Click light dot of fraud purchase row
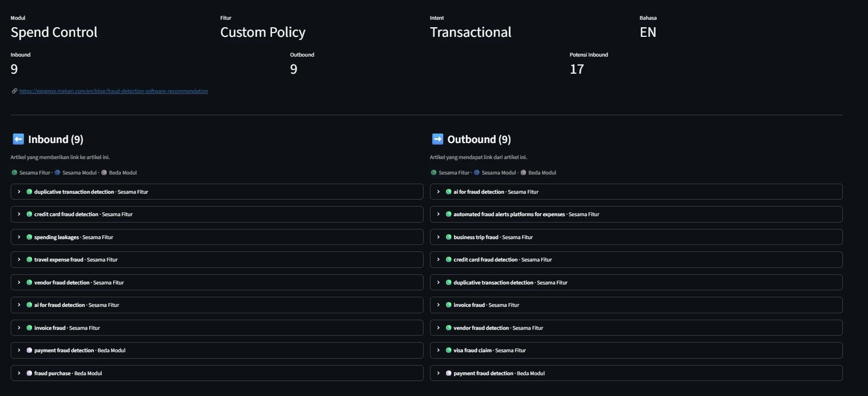Viewport: 868px width, 396px height. click(29, 373)
